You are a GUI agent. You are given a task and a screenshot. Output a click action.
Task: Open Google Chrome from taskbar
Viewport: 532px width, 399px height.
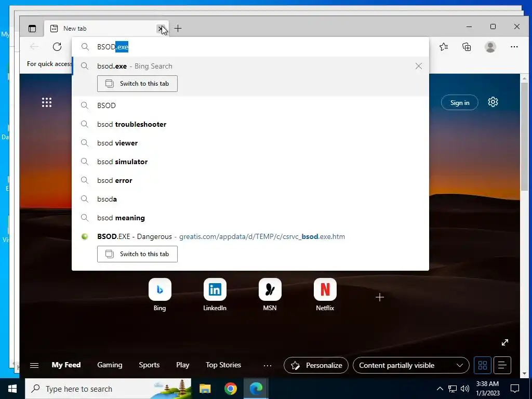click(x=230, y=389)
